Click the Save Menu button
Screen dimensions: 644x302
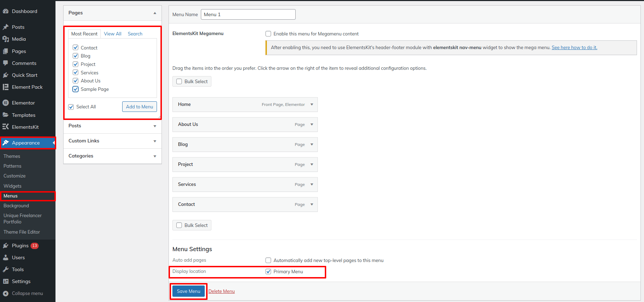pos(189,291)
